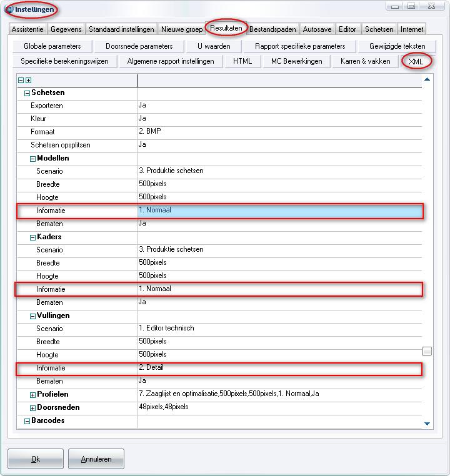Edit the Kaders Breedte value
450x476 pixels.
279,263
